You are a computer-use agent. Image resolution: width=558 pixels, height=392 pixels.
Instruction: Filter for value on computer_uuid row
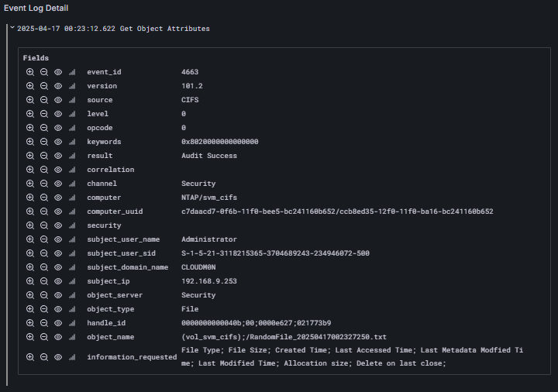pyautogui.click(x=30, y=211)
